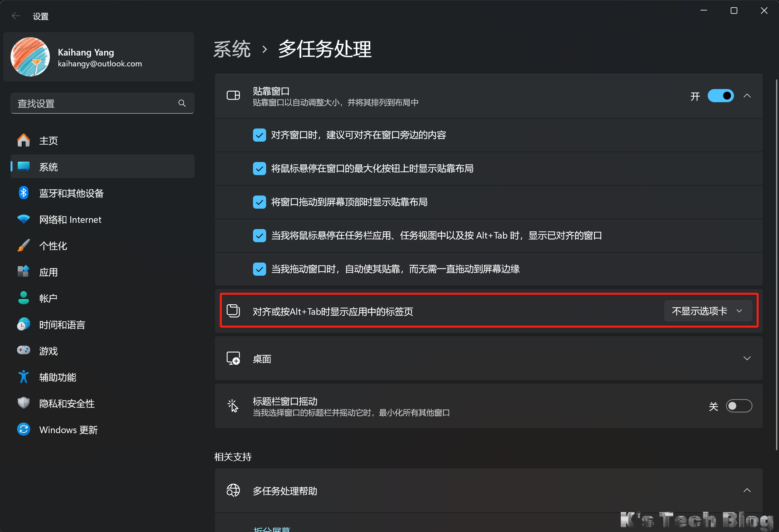Click the privacy shield icon
The image size is (779, 532).
(x=23, y=403)
